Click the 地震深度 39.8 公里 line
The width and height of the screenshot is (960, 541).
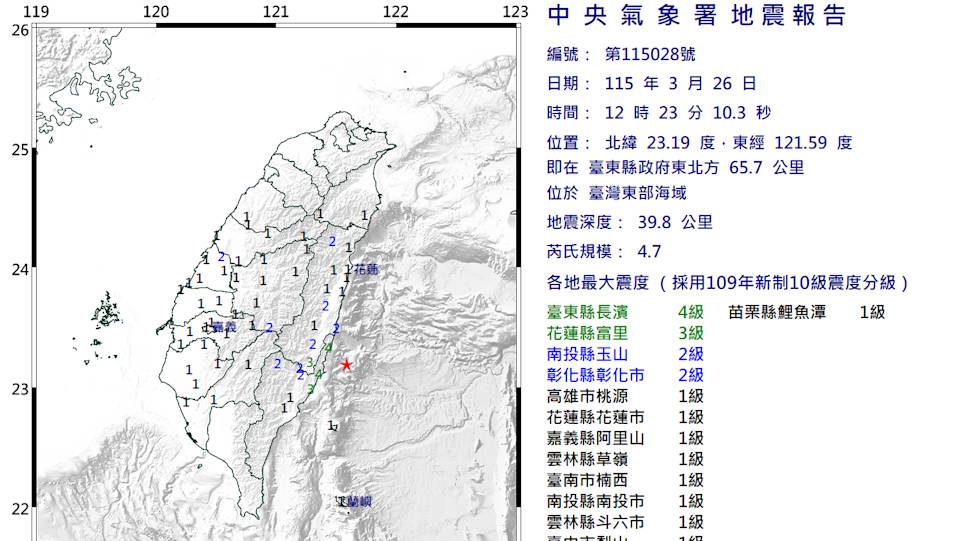click(630, 223)
